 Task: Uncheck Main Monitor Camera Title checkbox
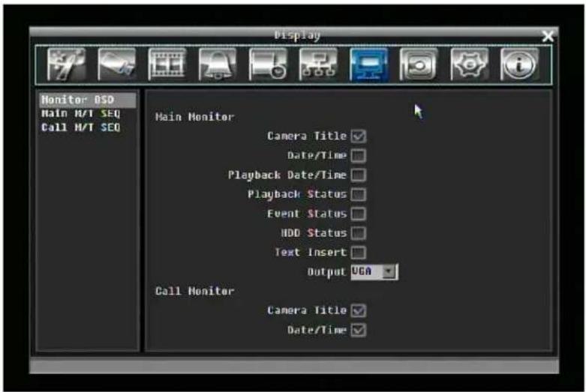point(359,136)
